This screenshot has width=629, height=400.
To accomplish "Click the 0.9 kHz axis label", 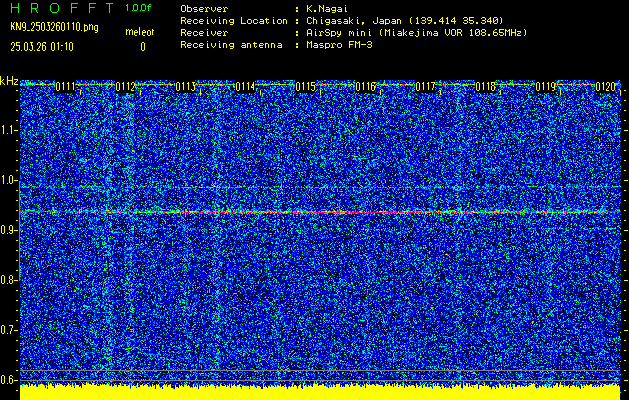I will pyautogui.click(x=8, y=230).
